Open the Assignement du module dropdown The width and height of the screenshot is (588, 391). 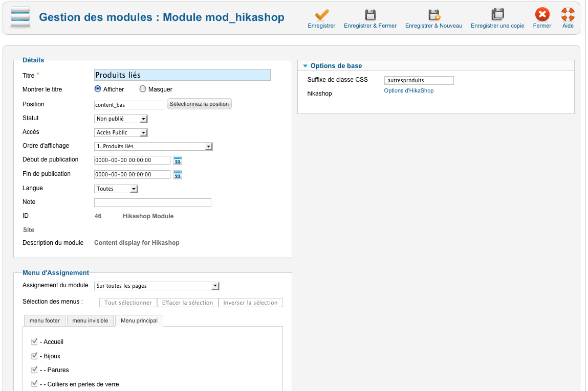[157, 286]
